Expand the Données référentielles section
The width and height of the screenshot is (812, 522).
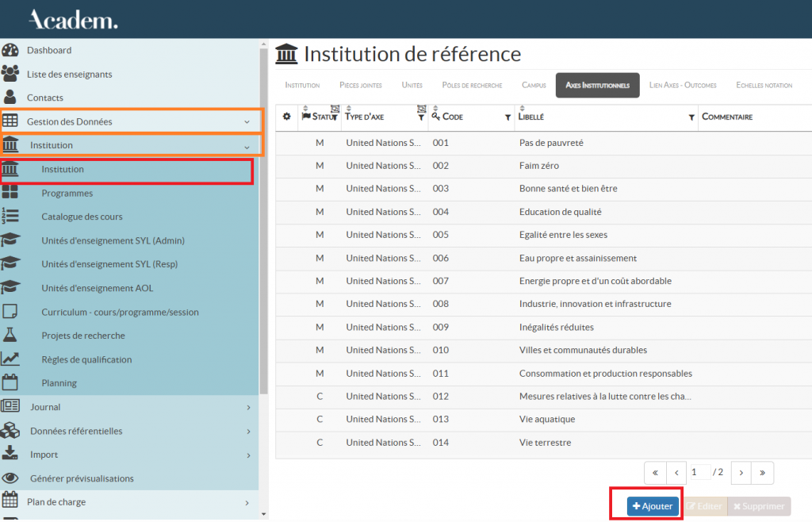(248, 431)
